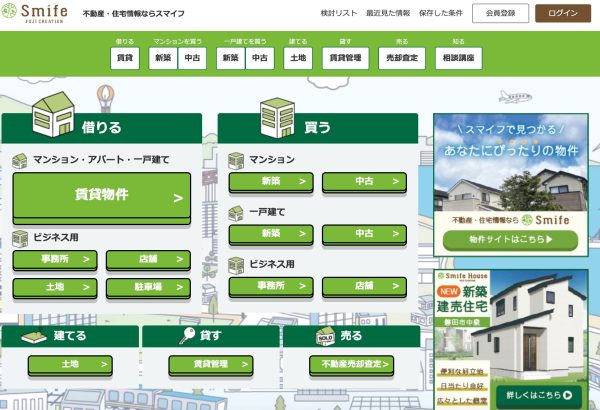Select 賃貸 in the green navigation bar
This screenshot has height=410, width=600.
(x=125, y=58)
